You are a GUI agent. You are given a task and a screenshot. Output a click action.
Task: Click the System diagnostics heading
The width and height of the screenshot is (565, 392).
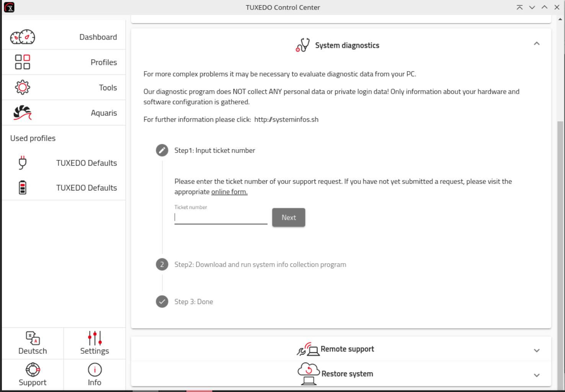coord(347,45)
